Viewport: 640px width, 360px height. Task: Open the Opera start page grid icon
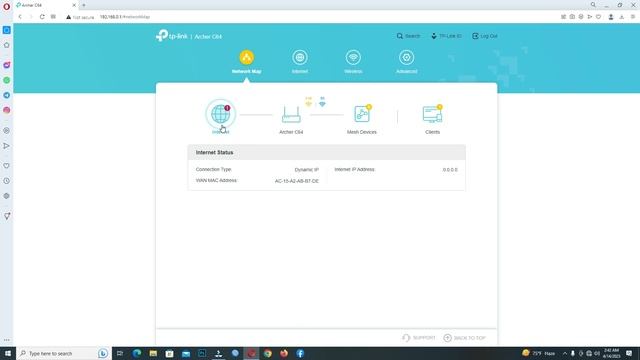click(x=53, y=17)
